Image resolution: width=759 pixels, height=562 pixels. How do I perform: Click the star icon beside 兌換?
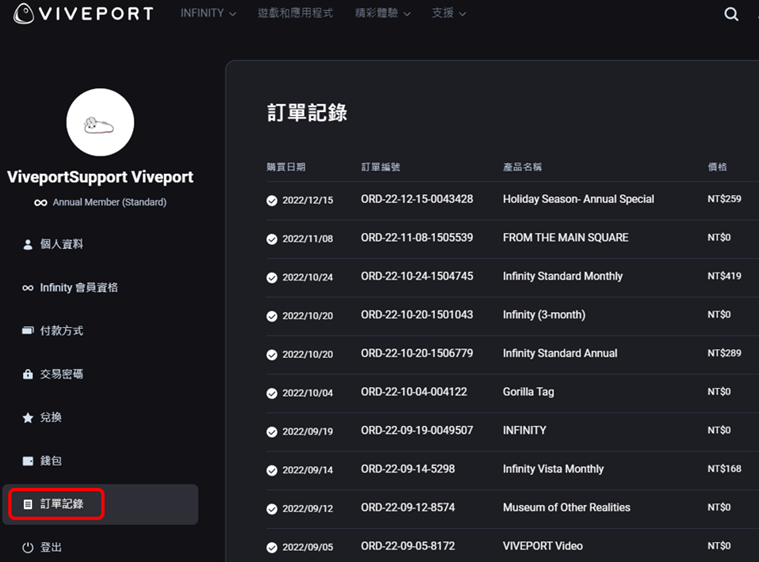point(28,417)
